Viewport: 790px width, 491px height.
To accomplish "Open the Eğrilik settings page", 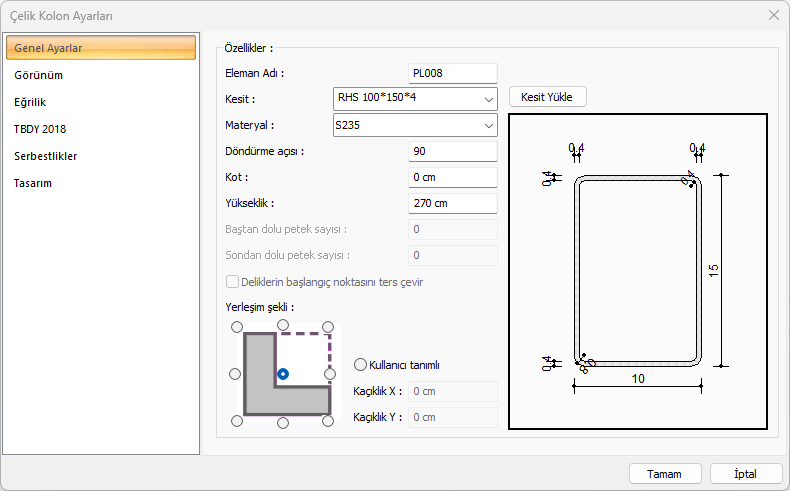I will pyautogui.click(x=30, y=102).
